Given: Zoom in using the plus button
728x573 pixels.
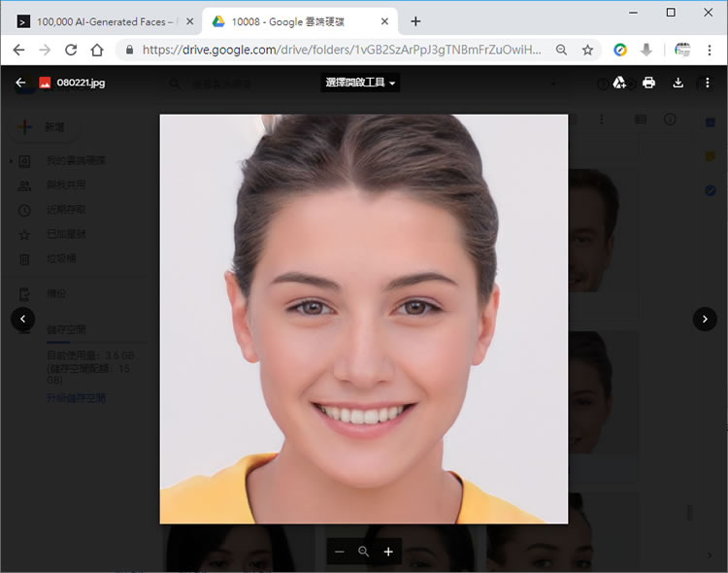Looking at the screenshot, I should click(x=388, y=552).
